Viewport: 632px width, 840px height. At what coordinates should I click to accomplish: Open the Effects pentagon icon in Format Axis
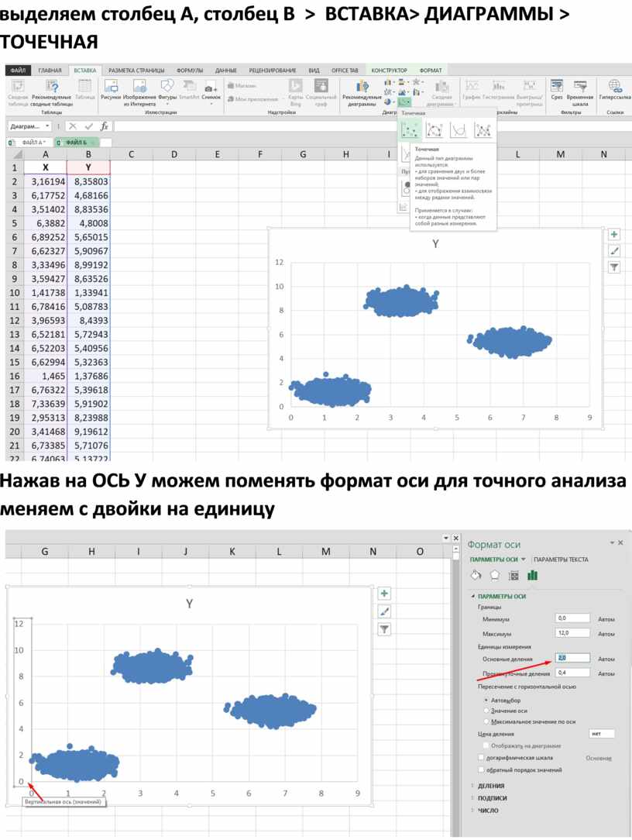[x=494, y=575]
